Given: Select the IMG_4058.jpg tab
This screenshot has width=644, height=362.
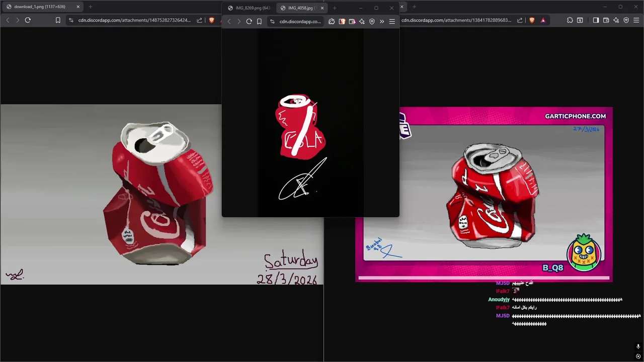Looking at the screenshot, I should tap(302, 8).
